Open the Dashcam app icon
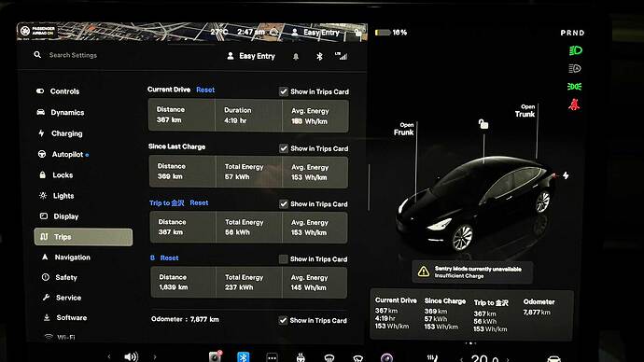 tap(216, 356)
